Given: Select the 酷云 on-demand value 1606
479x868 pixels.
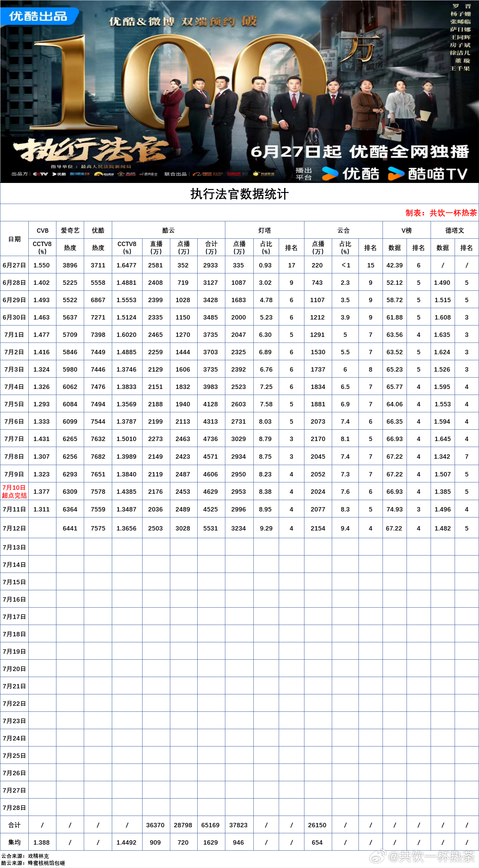Looking at the screenshot, I should point(183,369).
